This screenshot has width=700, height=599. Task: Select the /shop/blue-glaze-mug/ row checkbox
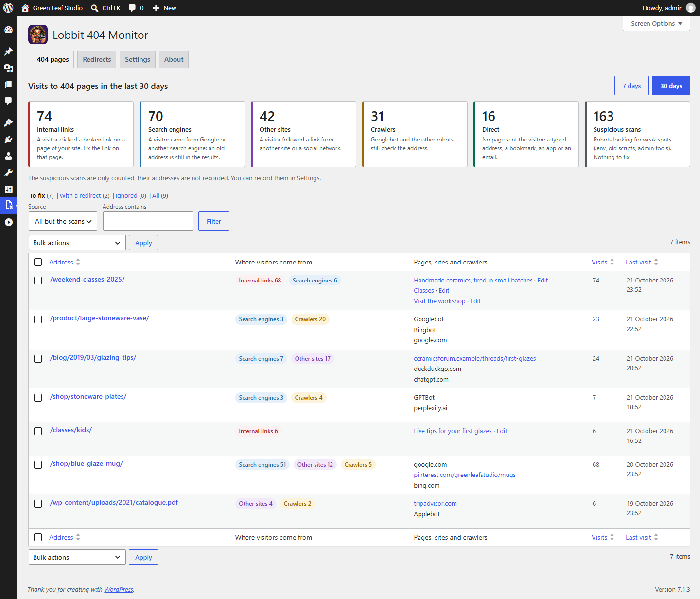pos(38,465)
